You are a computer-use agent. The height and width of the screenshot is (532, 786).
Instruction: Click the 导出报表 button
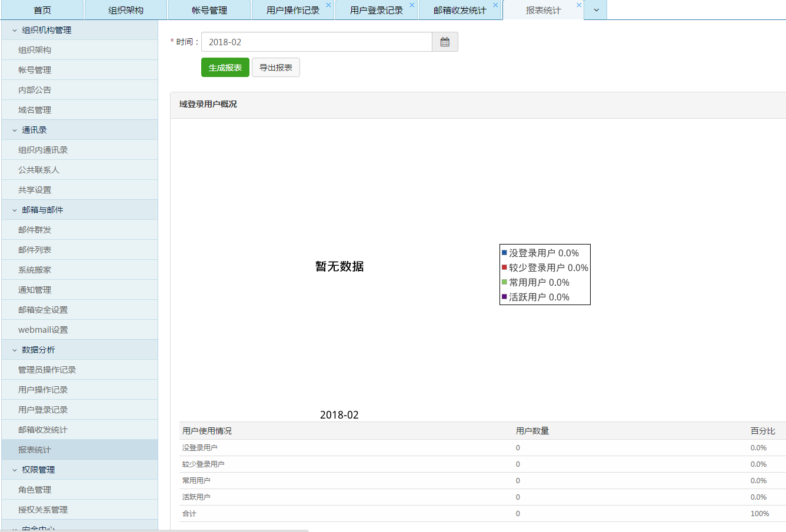[276, 68]
